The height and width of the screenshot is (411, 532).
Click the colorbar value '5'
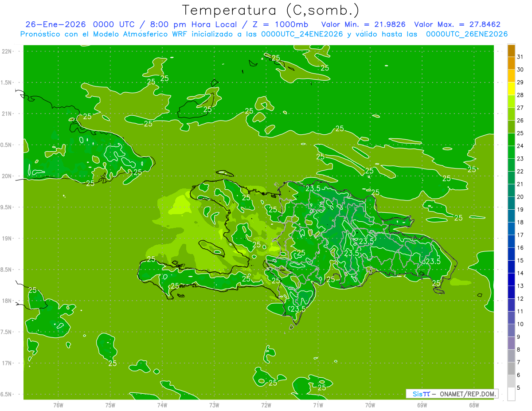(x=518, y=388)
